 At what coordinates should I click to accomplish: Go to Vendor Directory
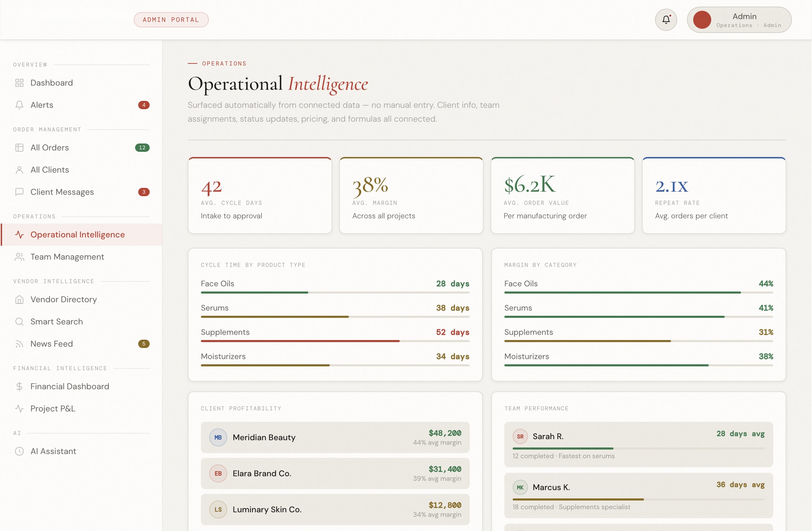click(x=82, y=299)
